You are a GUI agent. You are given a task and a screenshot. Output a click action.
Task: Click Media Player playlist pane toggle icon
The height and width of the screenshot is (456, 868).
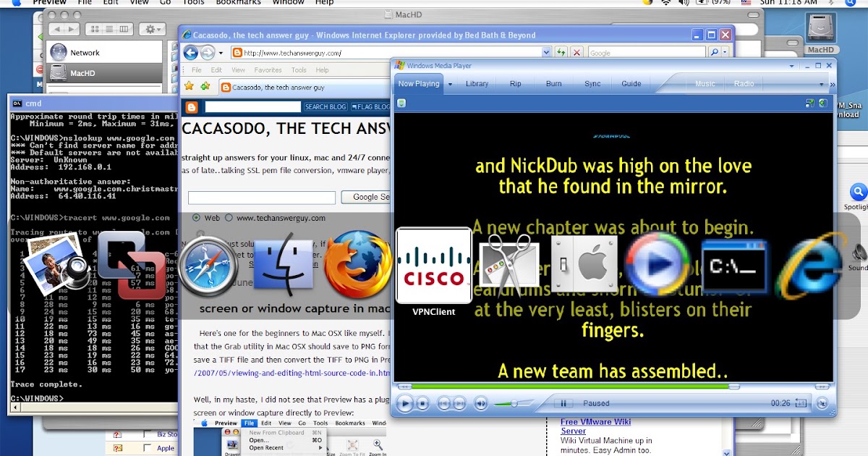[x=823, y=103]
